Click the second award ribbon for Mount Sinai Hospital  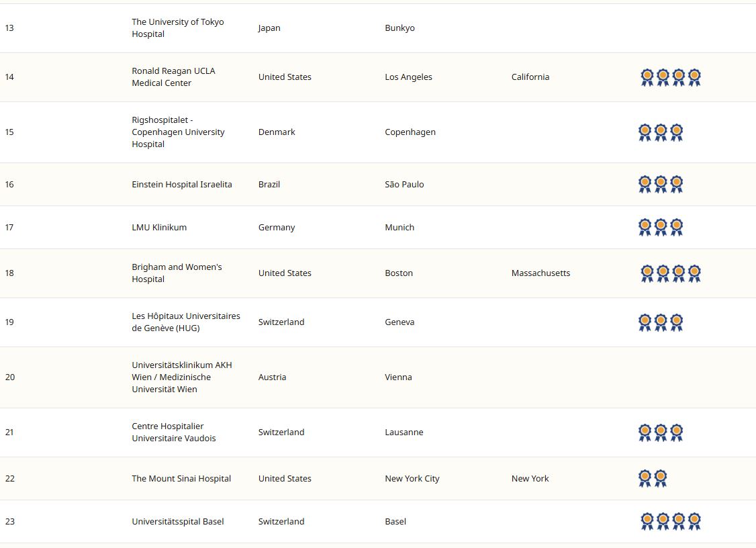click(x=661, y=478)
